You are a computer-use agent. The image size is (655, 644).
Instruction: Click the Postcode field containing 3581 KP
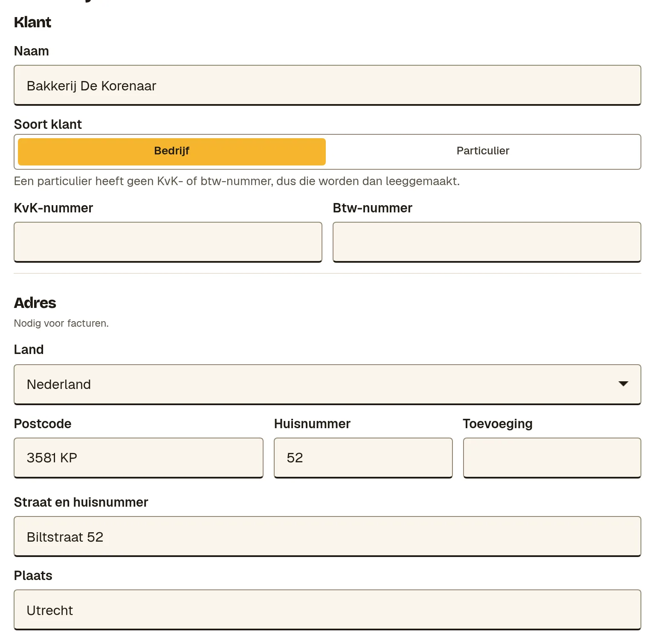point(139,458)
